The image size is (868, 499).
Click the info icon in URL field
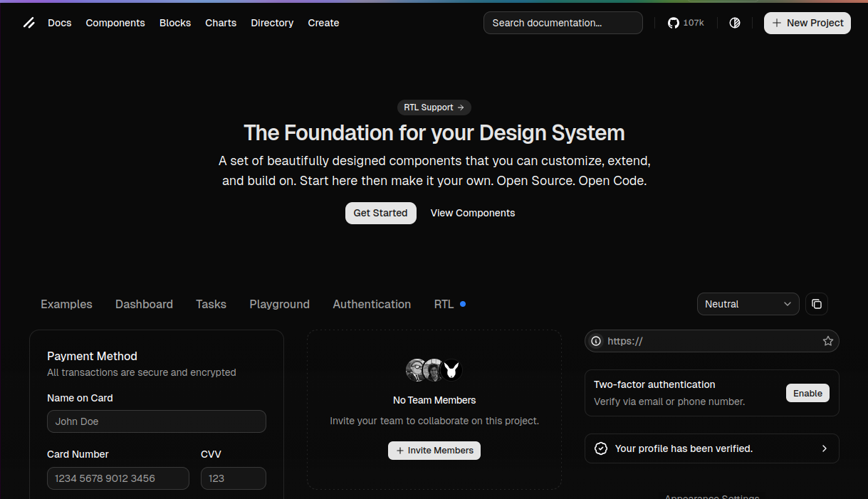(596, 341)
